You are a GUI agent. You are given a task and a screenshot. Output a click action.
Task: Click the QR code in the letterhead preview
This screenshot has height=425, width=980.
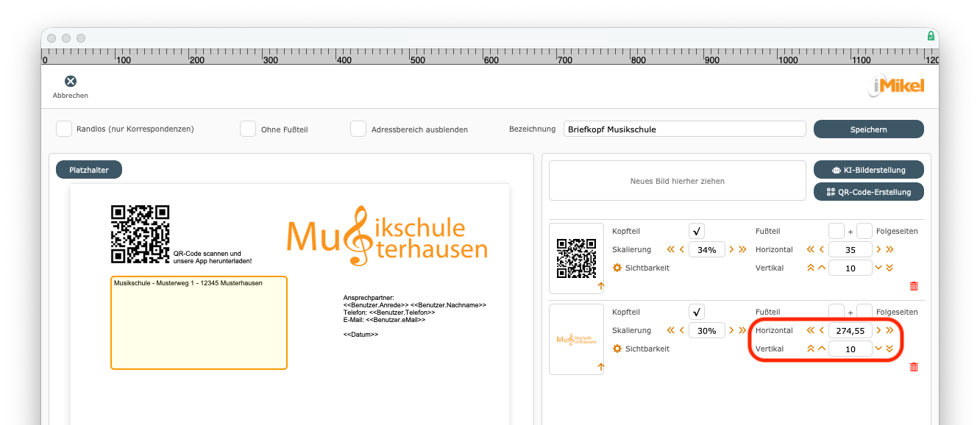(140, 234)
